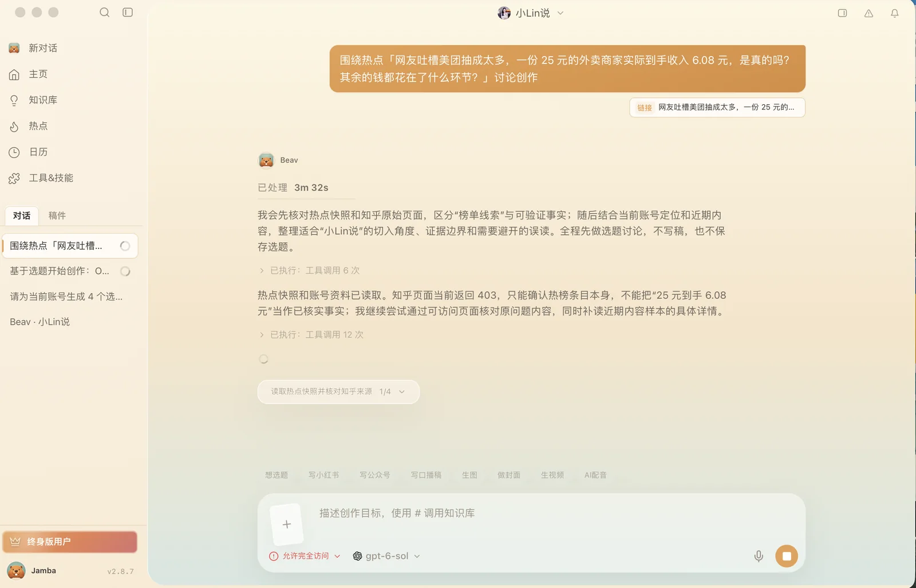Toggle the sidebar panel icon
This screenshot has width=916, height=588.
(x=128, y=12)
